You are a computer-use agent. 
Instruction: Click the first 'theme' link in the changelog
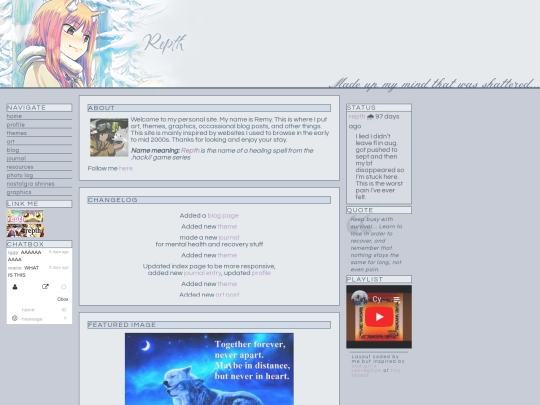[227, 227]
